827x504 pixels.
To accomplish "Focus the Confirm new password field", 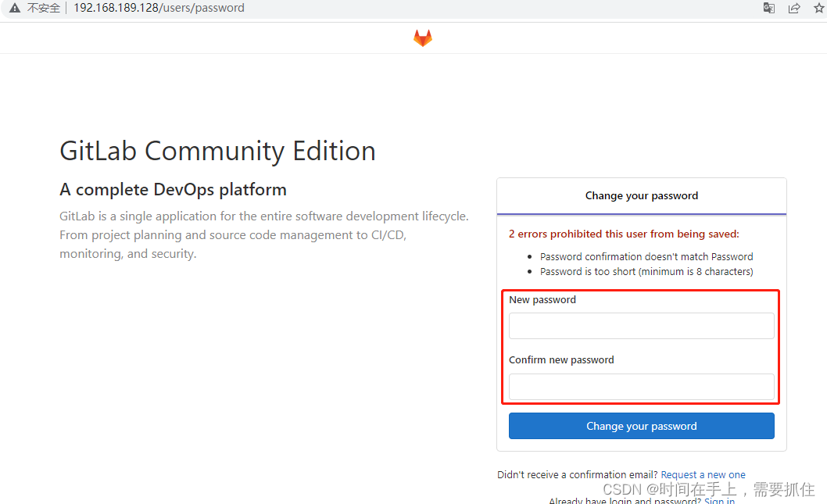I will pos(641,387).
